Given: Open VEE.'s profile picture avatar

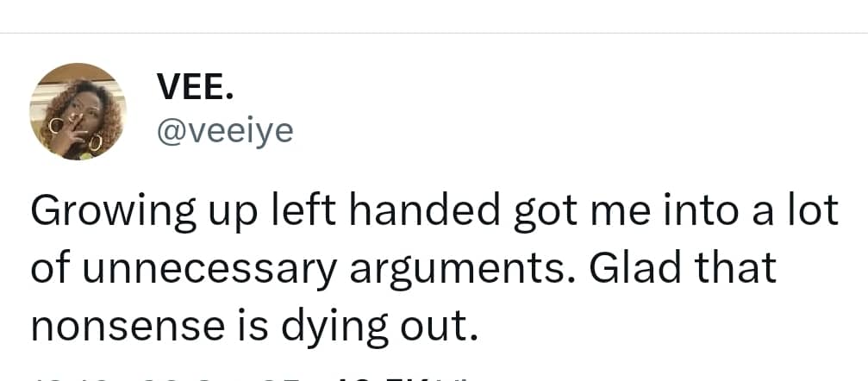Looking at the screenshot, I should click(x=78, y=111).
